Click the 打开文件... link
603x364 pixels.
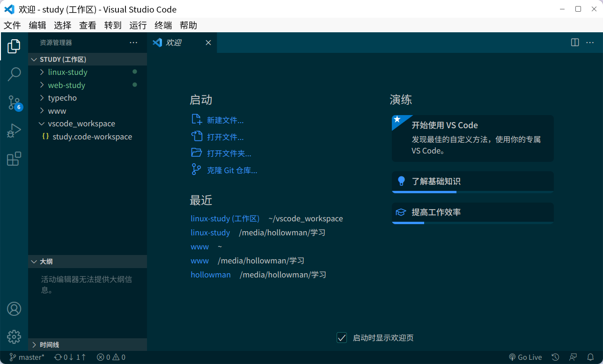(x=225, y=137)
